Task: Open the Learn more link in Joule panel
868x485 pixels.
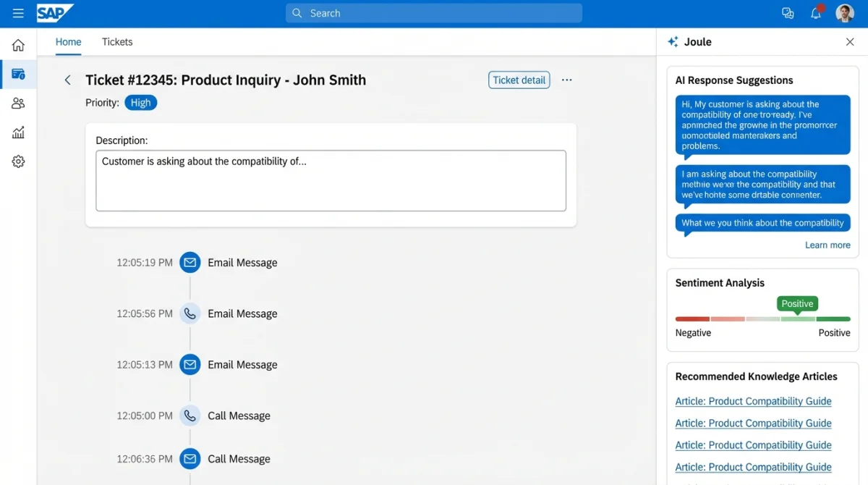Action: point(827,245)
